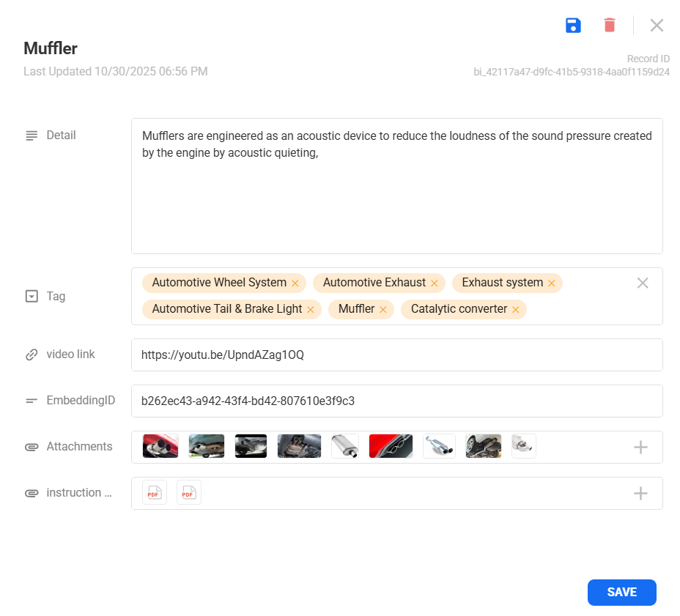Remove the Muffler tag chip
The height and width of the screenshot is (616, 680).
382,310
